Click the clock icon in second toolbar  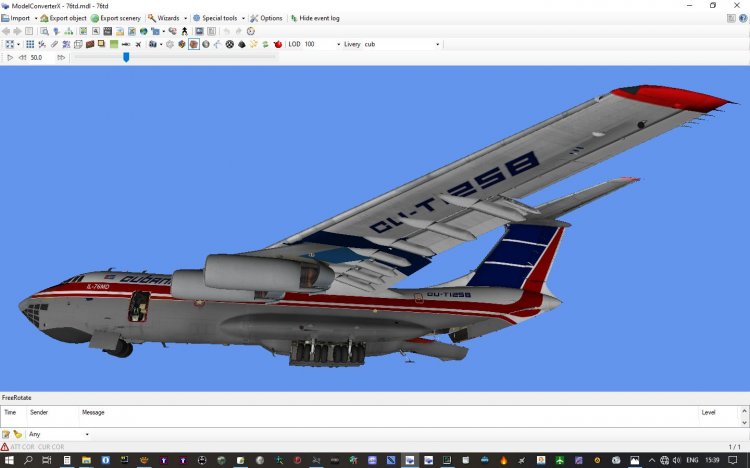[x=251, y=31]
